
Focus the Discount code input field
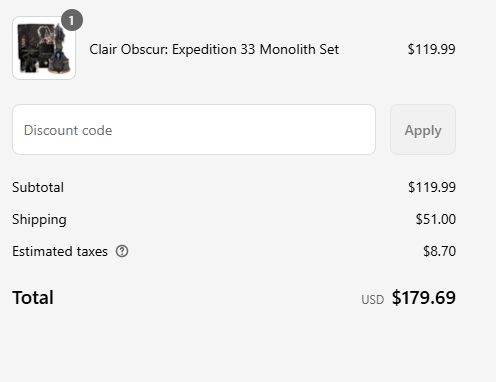click(194, 130)
